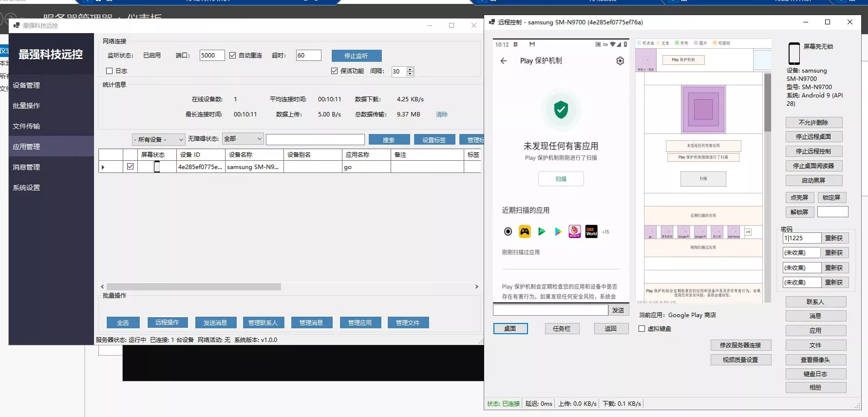Tap the 扫描 button in phone screen
This screenshot has height=417, width=868.
(561, 179)
